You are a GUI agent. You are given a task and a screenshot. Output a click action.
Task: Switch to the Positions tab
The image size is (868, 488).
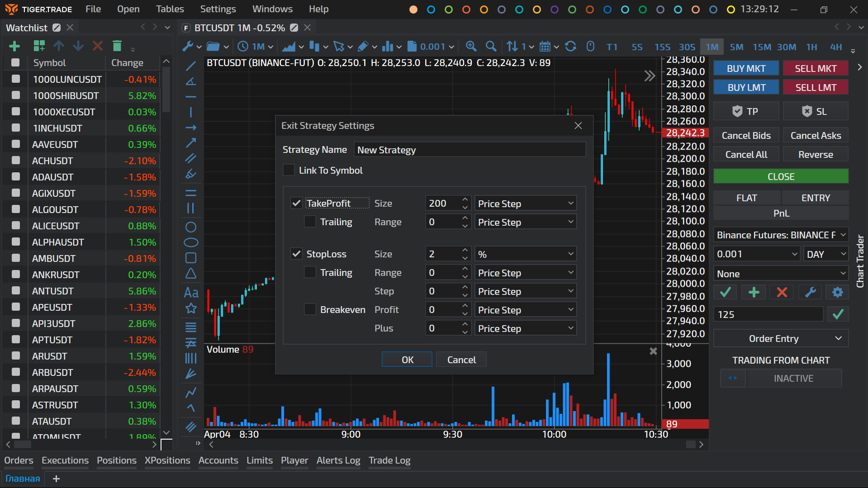[116, 460]
